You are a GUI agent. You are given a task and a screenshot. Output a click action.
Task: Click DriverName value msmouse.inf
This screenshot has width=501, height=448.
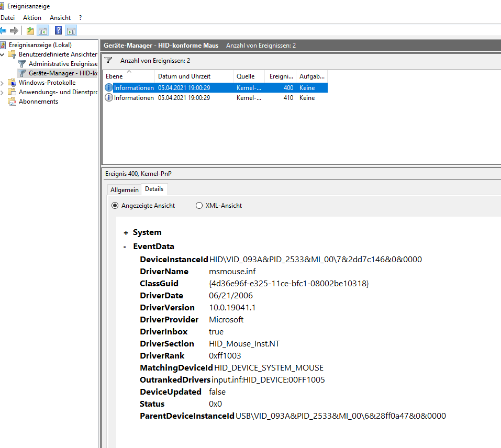(x=232, y=272)
